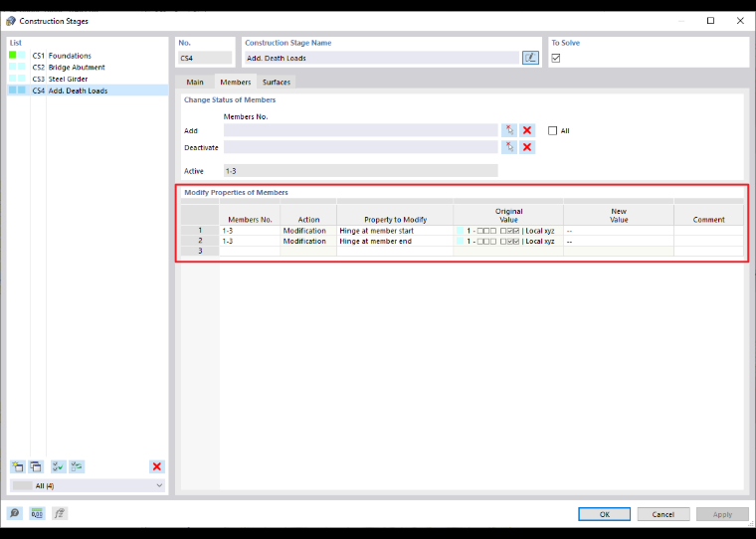Click the Members No. cell in row 2

[x=250, y=241]
